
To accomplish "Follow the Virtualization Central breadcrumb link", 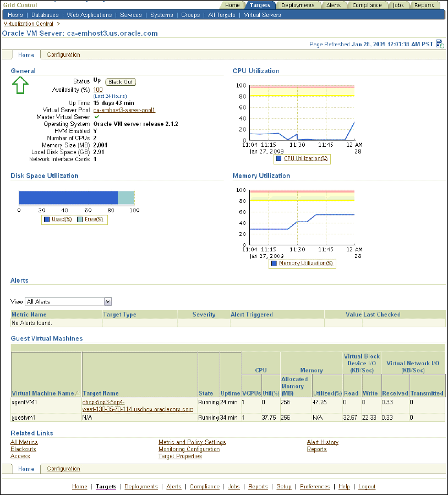I will point(29,24).
